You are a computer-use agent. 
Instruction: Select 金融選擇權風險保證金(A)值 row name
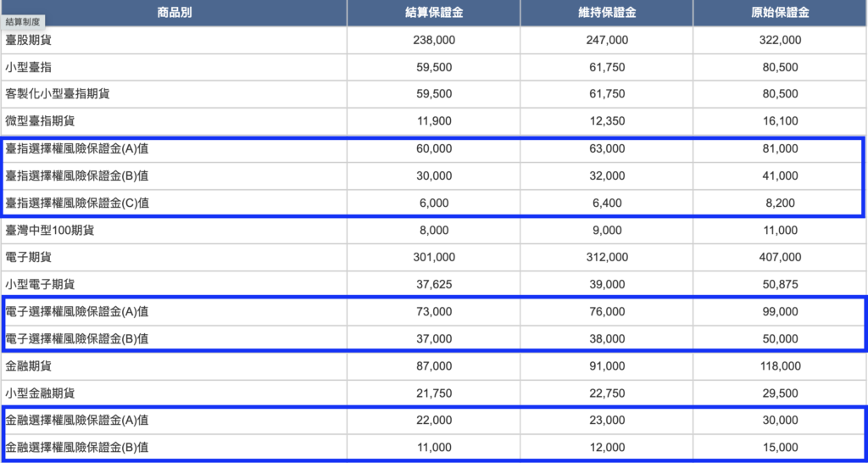pos(77,421)
